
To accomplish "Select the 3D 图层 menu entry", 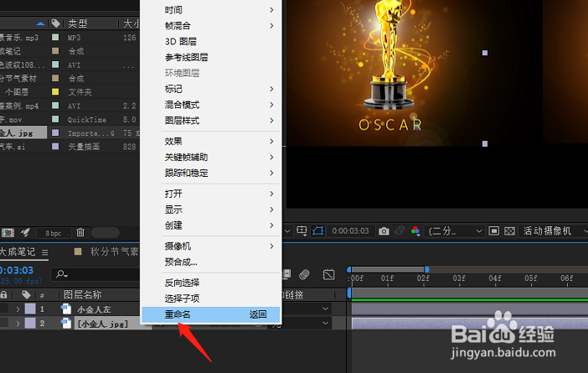I will point(211,42).
